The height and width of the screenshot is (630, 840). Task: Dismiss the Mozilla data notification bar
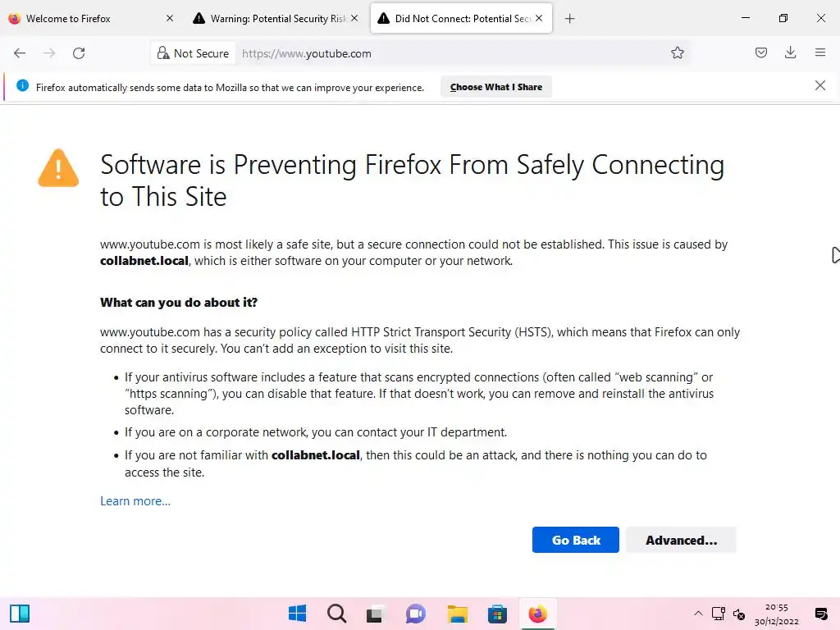pos(819,85)
